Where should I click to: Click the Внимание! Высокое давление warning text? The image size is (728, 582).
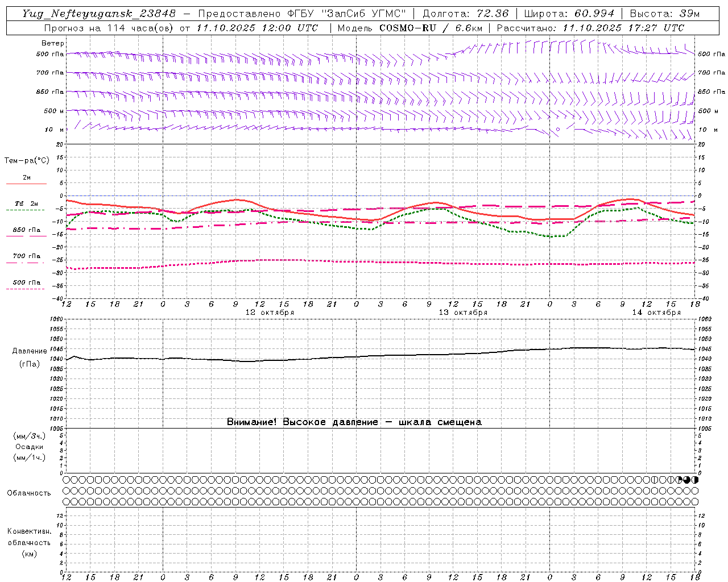coord(354,422)
